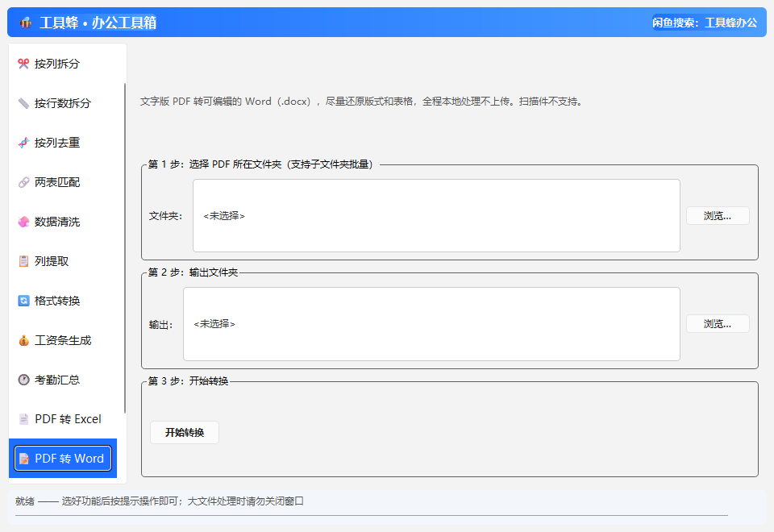Browse for the output folder

718,324
